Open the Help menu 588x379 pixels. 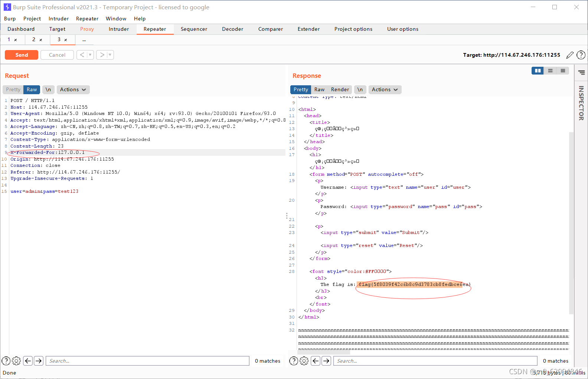pyautogui.click(x=140, y=19)
